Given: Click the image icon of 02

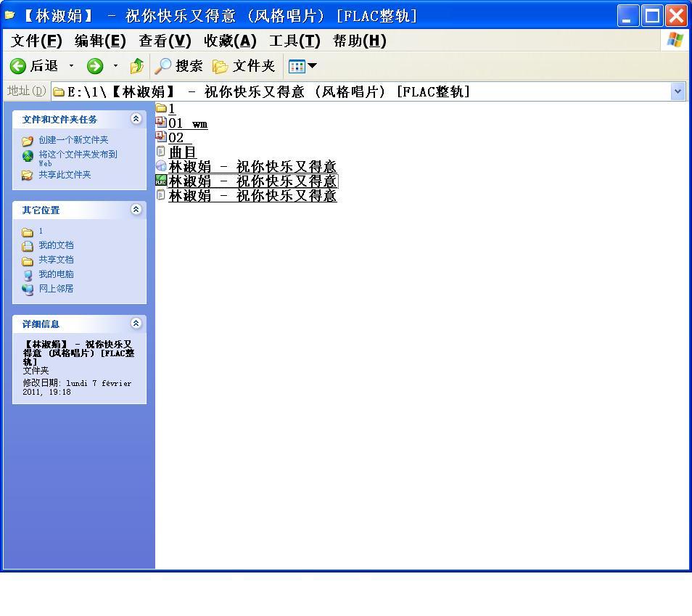Looking at the screenshot, I should [161, 136].
